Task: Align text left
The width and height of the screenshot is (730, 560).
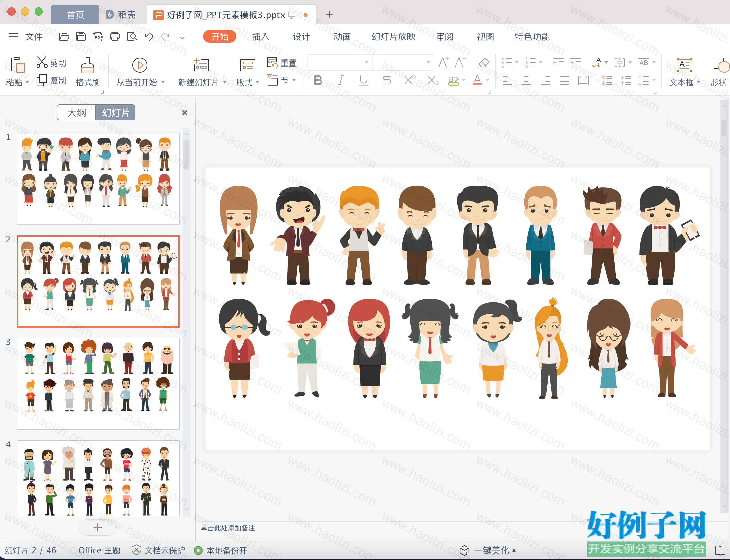Action: pos(507,80)
